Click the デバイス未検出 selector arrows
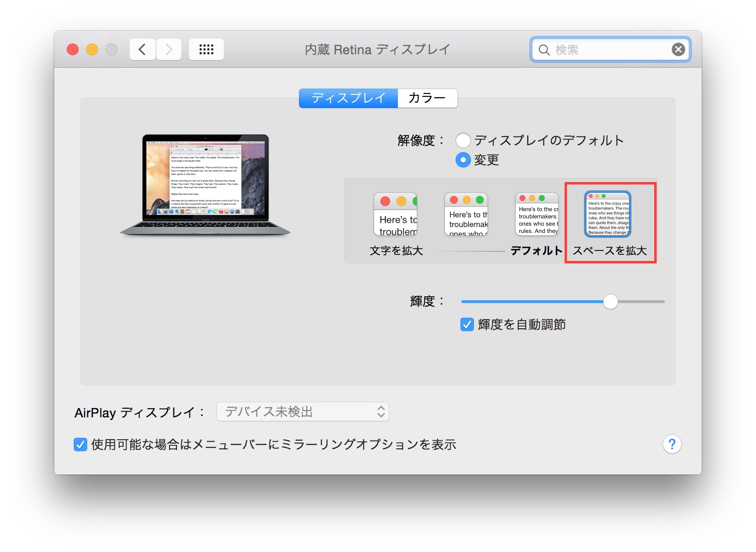Viewport: 756px width, 552px height. [x=381, y=412]
